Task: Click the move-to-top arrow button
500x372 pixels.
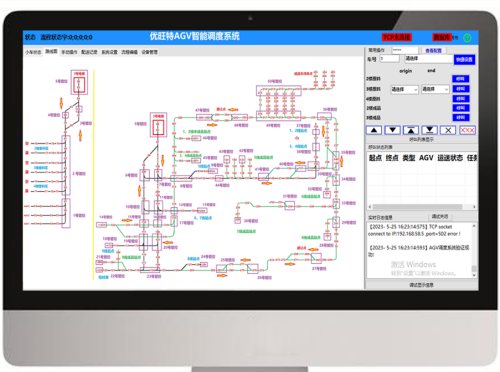Action: 411,130
